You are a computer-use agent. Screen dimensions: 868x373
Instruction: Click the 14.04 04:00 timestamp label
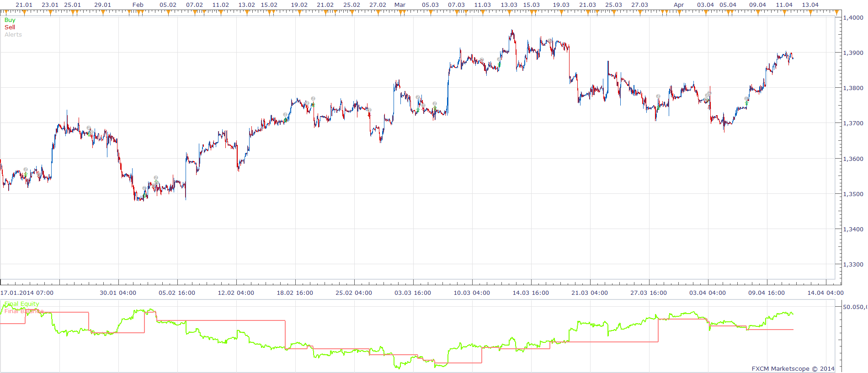825,293
